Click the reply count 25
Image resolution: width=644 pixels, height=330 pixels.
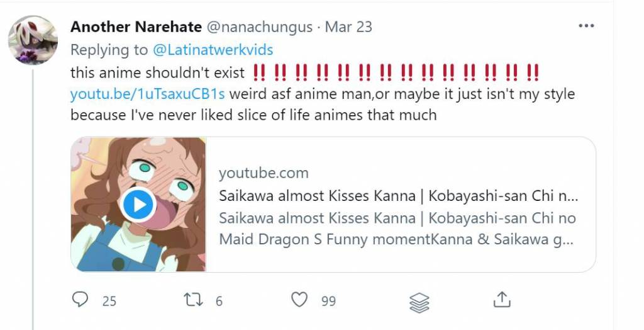click(109, 301)
